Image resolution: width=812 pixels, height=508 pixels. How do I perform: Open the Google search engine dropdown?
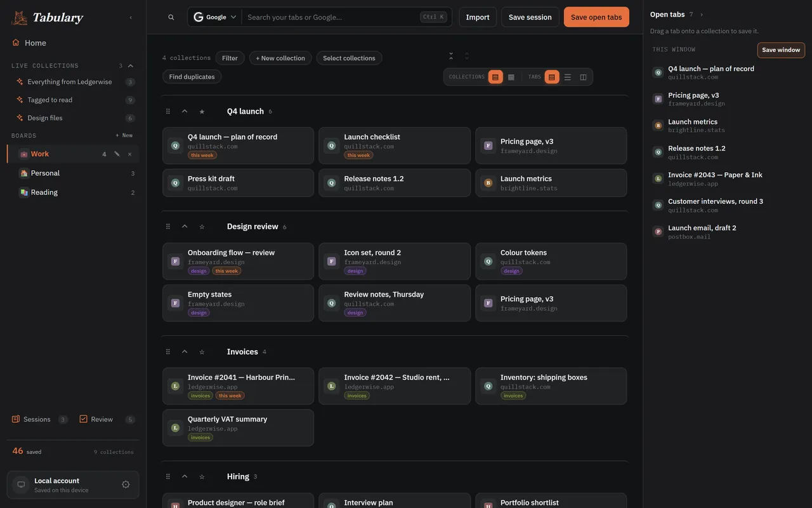pyautogui.click(x=215, y=17)
